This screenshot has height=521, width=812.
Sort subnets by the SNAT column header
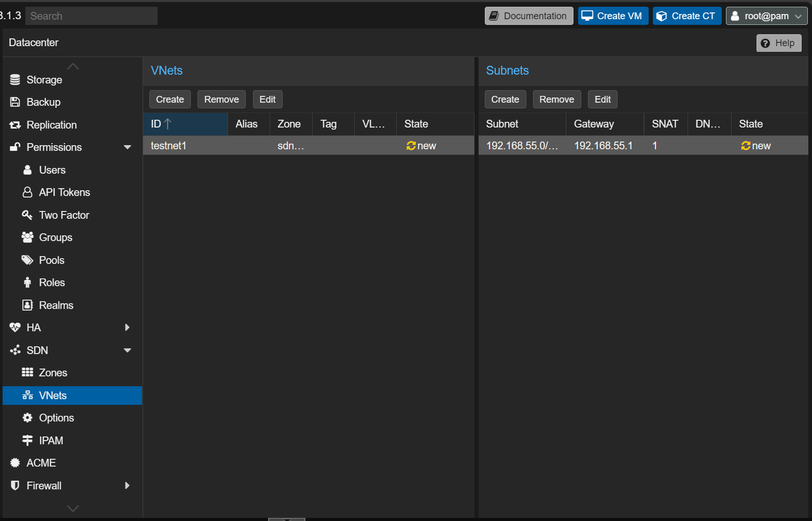[666, 124]
